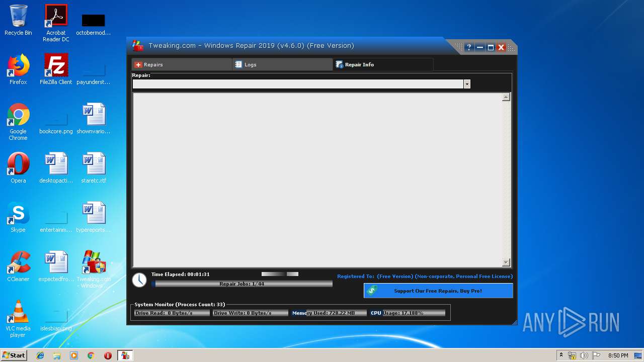
Task: Click the help question mark icon in title bar
Action: tap(469, 47)
